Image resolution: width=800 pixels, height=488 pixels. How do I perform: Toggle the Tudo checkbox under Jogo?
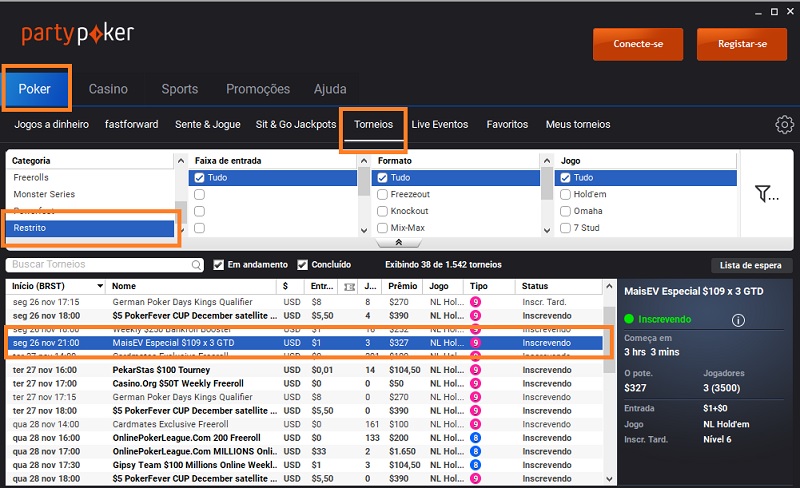pos(565,178)
